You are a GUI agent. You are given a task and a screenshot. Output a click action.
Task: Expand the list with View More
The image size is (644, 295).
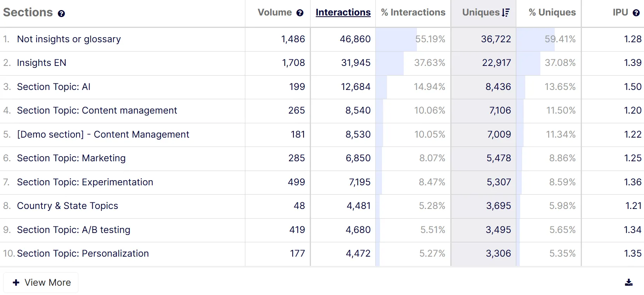point(41,283)
